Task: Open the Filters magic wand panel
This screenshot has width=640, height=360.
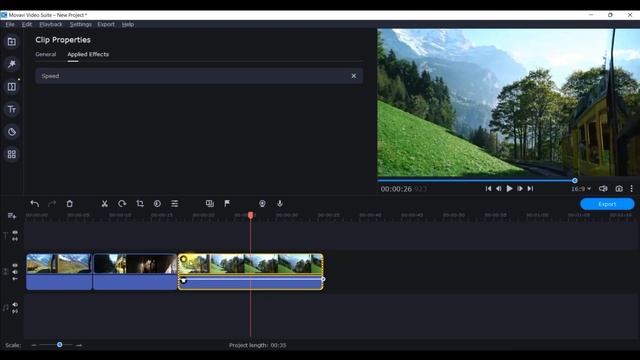Action: coord(12,64)
